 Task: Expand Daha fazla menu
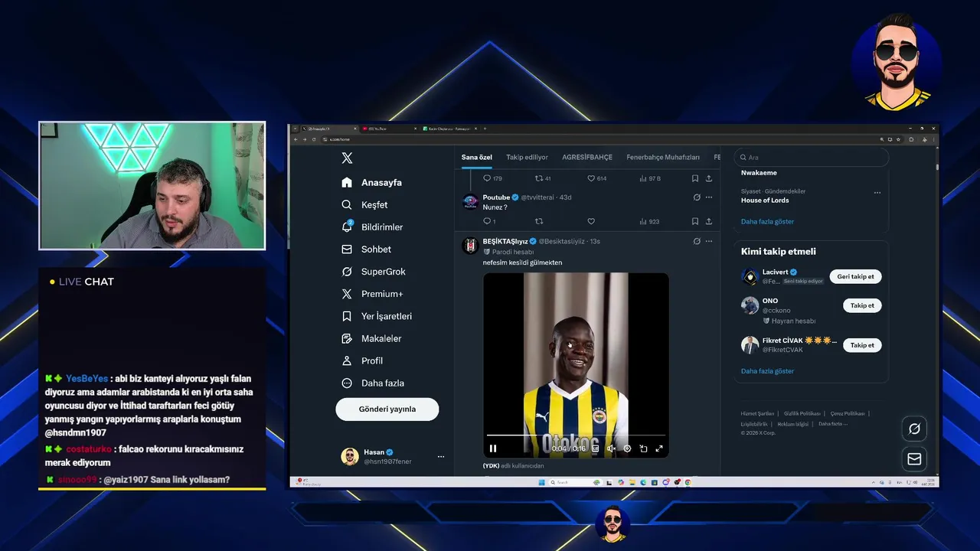(x=373, y=383)
